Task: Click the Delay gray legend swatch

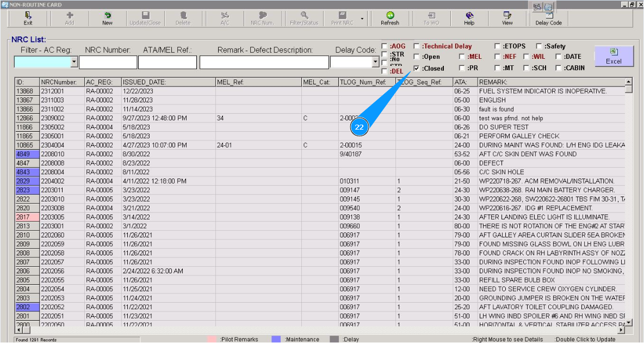Action: (335, 339)
